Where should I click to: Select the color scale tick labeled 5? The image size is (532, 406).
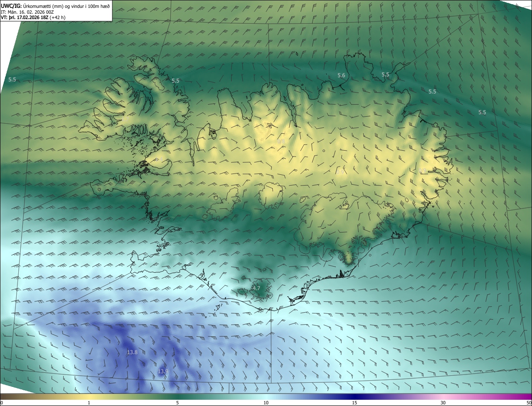[177, 403]
